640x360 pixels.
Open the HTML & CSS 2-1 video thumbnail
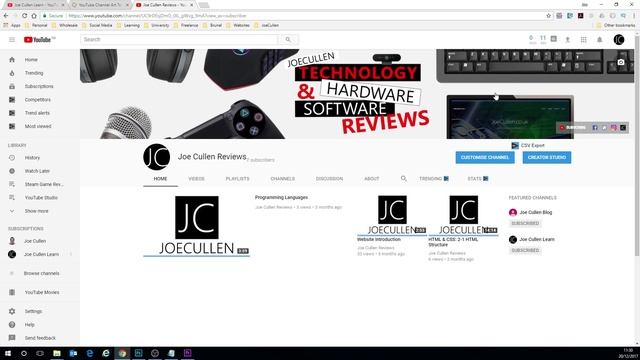click(x=463, y=215)
